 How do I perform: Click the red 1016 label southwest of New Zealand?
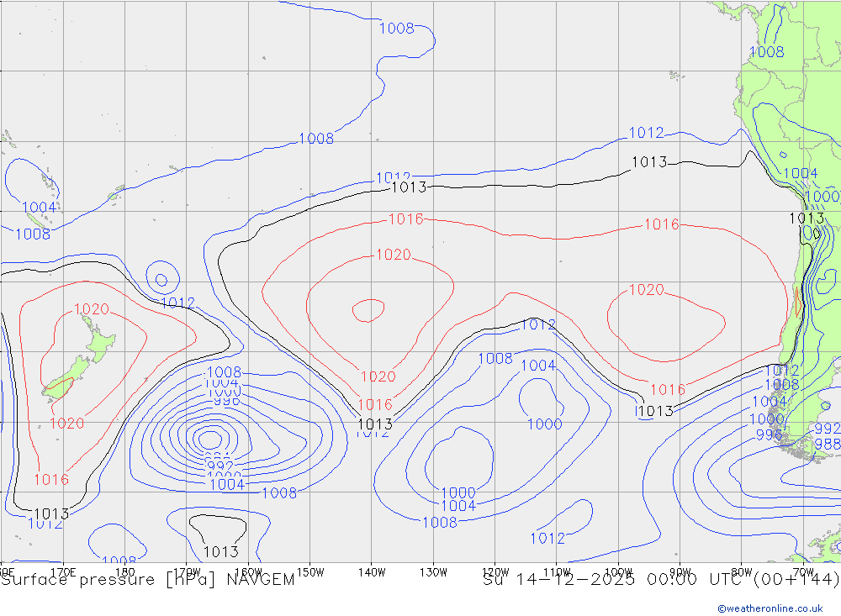pyautogui.click(x=51, y=479)
